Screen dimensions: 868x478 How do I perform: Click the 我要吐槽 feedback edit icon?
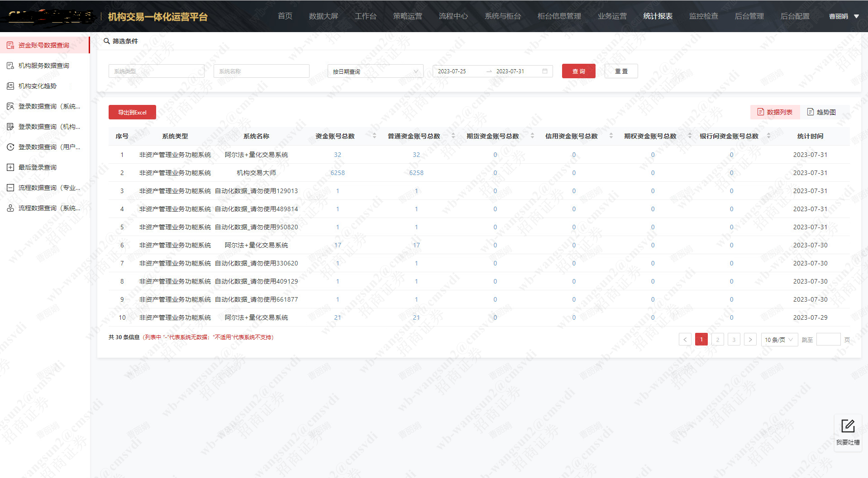tap(848, 426)
